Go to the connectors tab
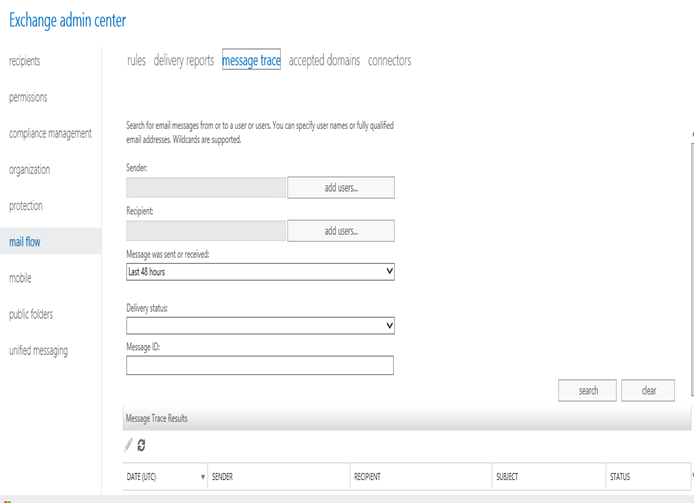The width and height of the screenshot is (694, 503). point(389,60)
